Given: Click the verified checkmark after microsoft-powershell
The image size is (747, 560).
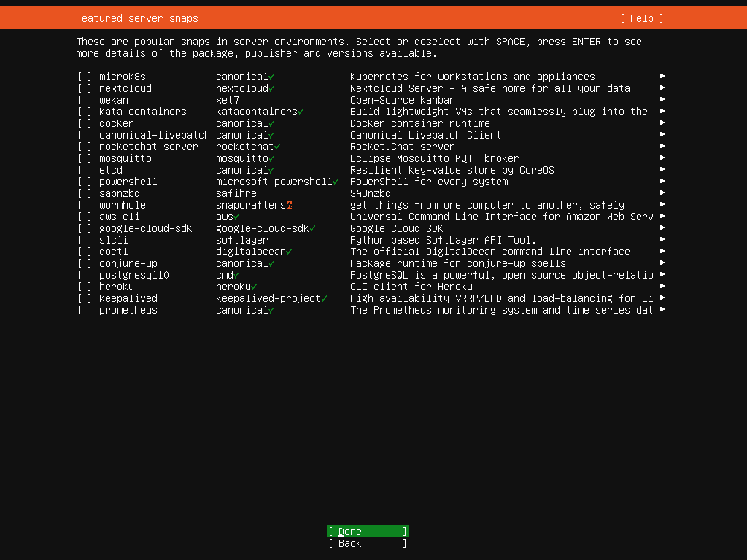Looking at the screenshot, I should 336,182.
